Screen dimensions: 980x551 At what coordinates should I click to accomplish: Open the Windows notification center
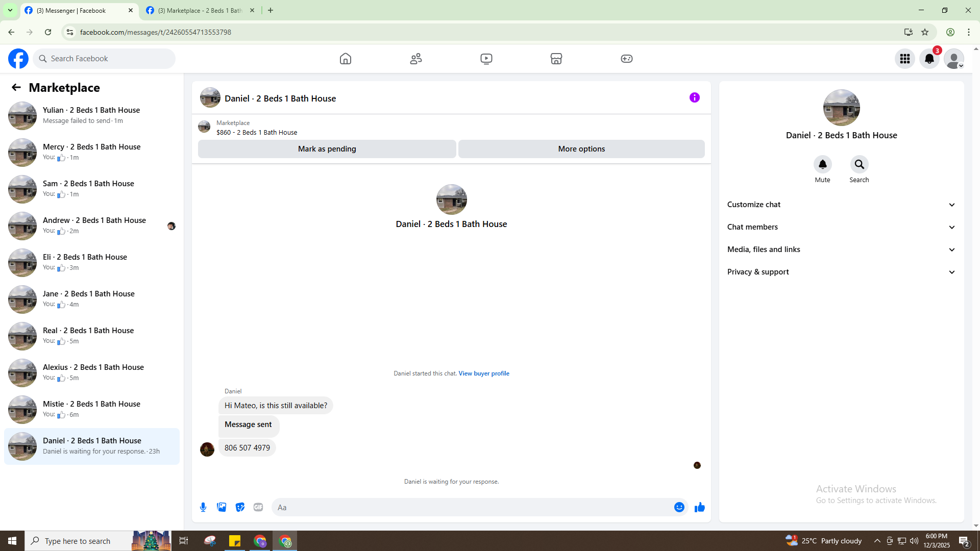[964, 541]
